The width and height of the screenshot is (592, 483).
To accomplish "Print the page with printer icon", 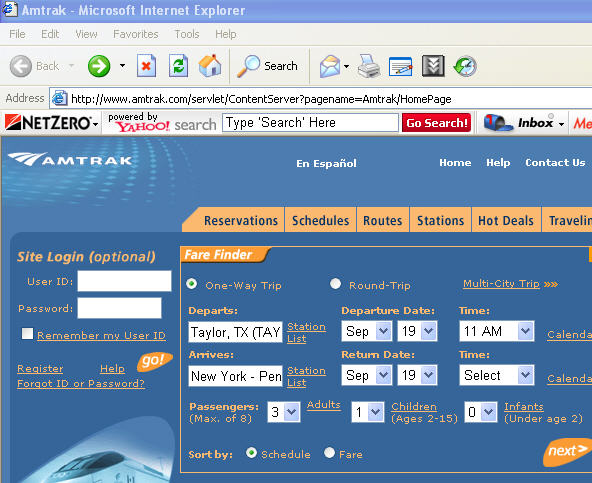I will tap(369, 66).
